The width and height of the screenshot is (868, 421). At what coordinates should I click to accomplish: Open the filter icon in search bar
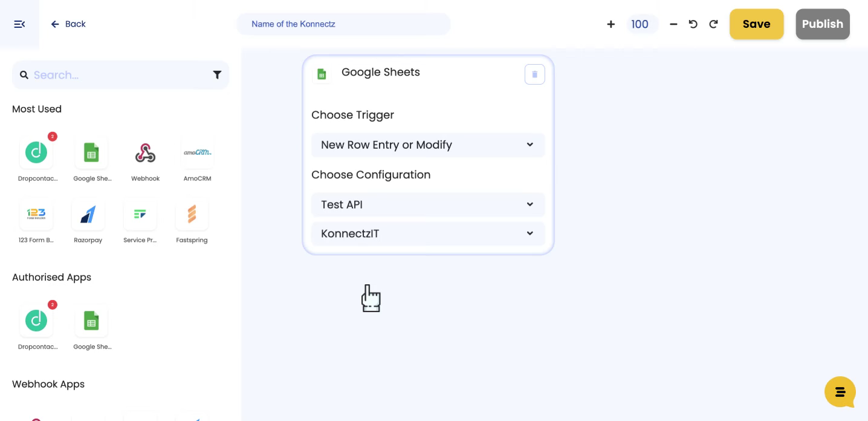click(x=217, y=75)
